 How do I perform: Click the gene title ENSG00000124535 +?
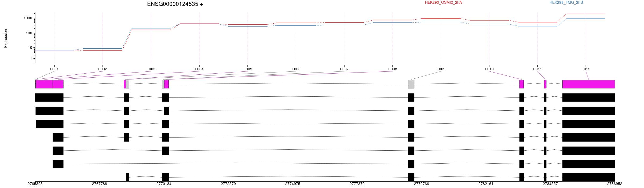175,4
